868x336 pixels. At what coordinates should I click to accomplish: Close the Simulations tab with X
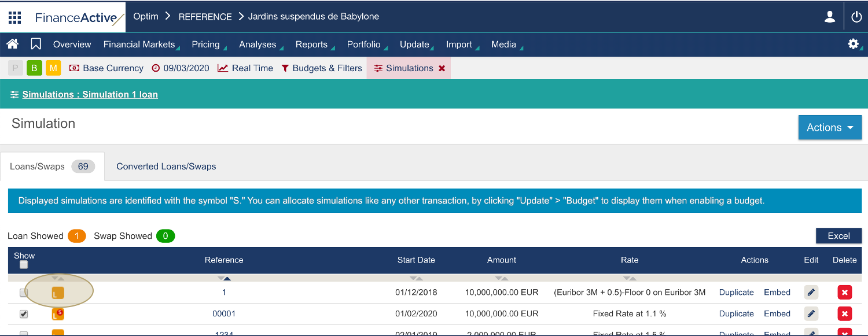coord(442,68)
